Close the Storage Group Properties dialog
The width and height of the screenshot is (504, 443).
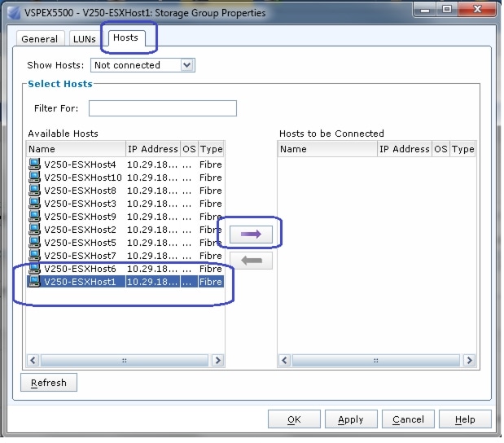pos(477,10)
